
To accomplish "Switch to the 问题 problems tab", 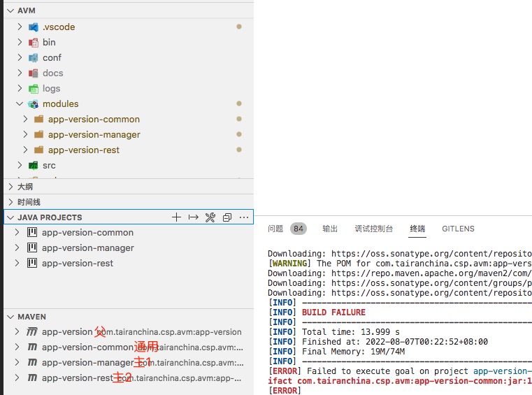I will point(275,229).
